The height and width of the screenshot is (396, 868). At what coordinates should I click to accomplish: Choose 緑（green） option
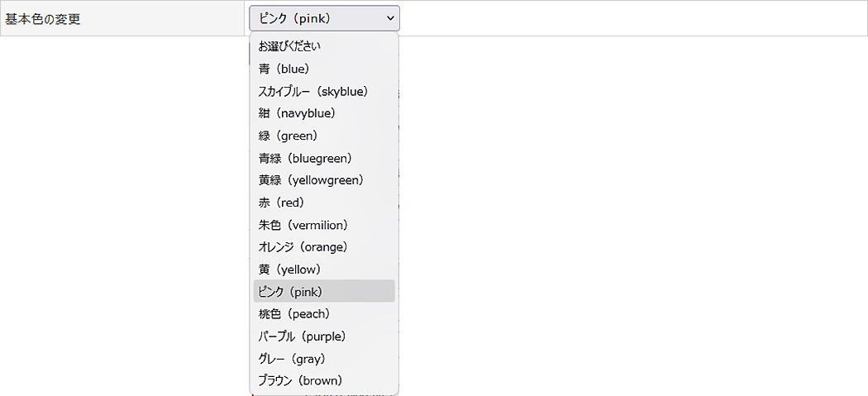324,136
